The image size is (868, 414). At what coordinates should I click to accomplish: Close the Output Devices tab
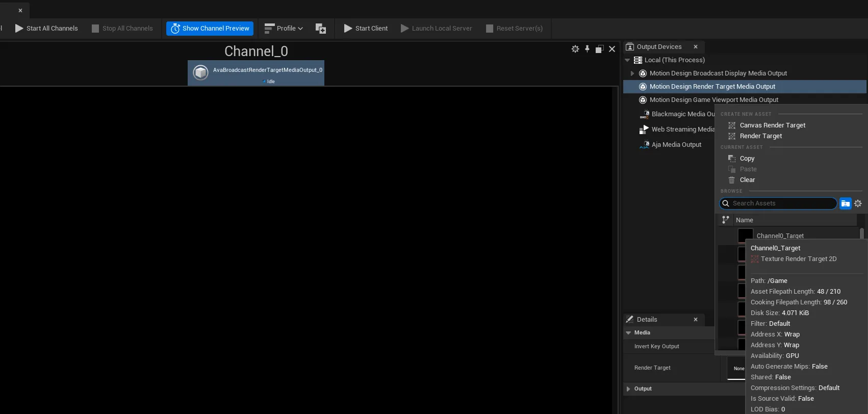[696, 47]
